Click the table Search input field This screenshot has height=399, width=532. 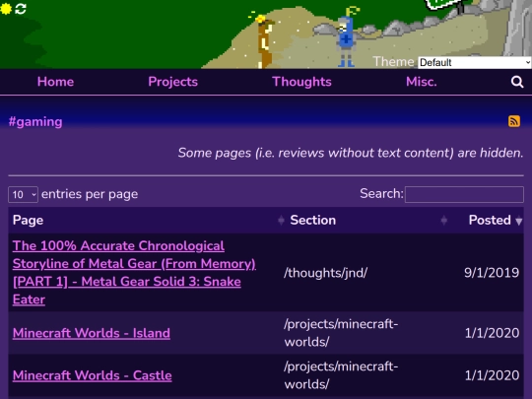click(x=464, y=194)
